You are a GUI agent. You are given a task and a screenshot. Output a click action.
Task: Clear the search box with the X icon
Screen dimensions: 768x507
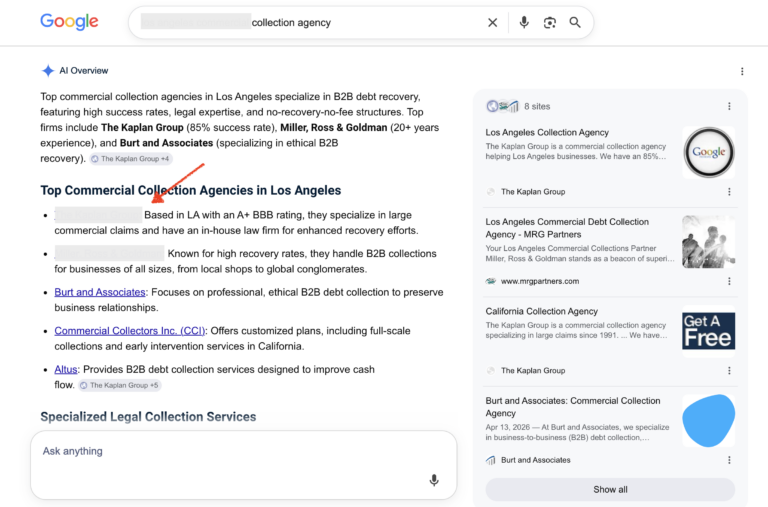coord(493,23)
